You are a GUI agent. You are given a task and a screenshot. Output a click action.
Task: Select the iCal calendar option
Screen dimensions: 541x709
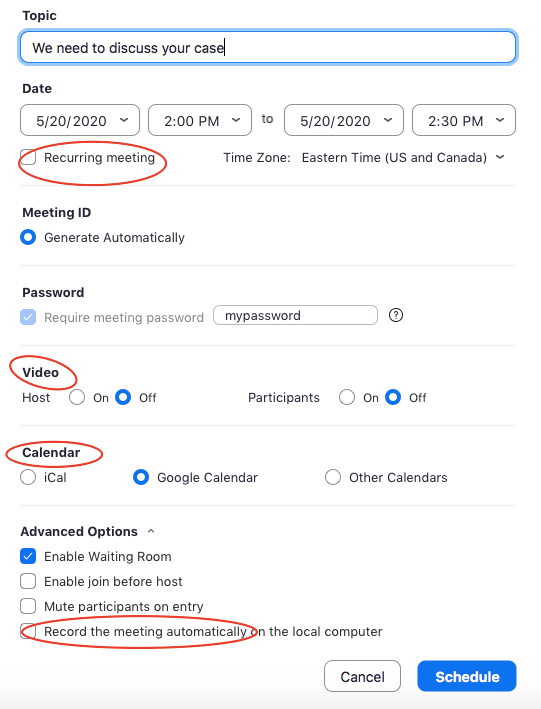28,477
